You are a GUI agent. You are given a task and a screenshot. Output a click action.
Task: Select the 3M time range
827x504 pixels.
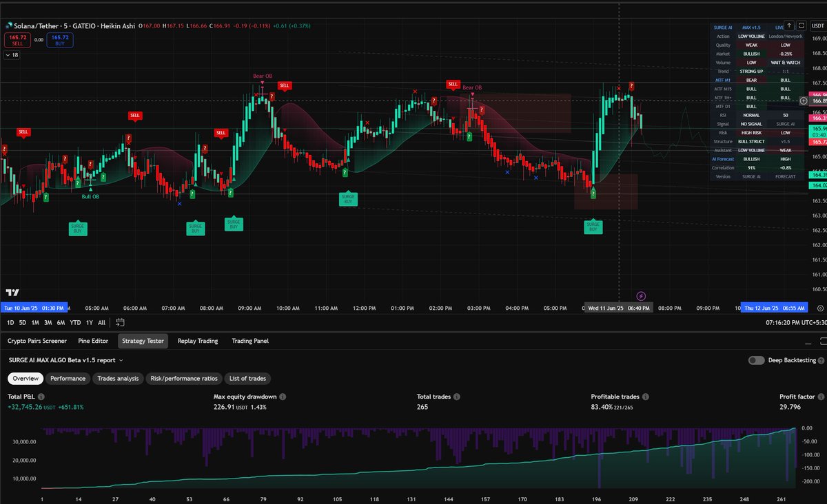48,322
